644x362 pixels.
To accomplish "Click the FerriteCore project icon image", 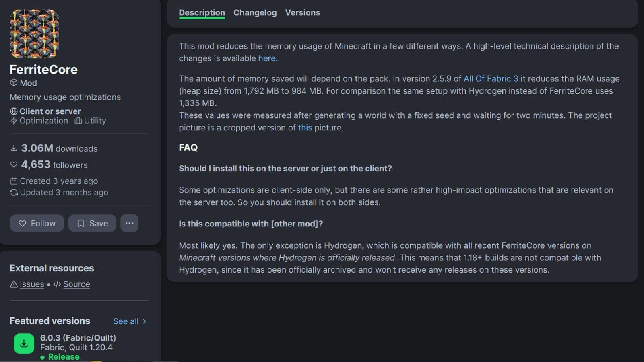I will coord(34,34).
